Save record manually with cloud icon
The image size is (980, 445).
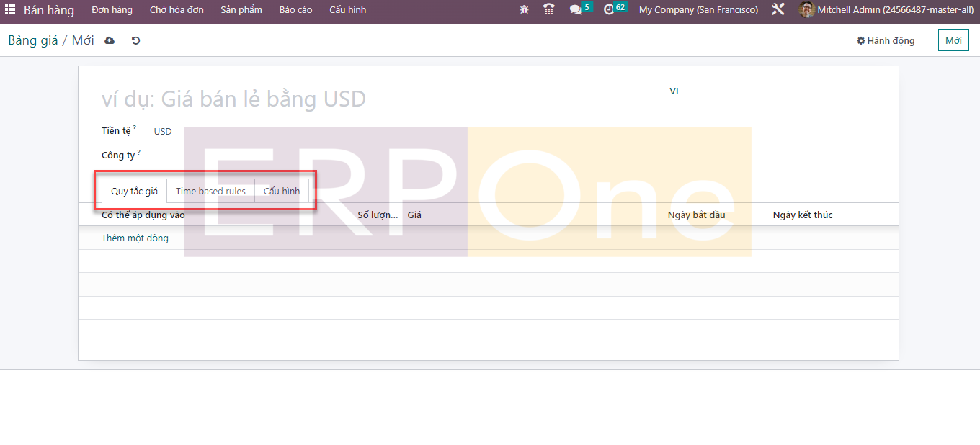(110, 41)
